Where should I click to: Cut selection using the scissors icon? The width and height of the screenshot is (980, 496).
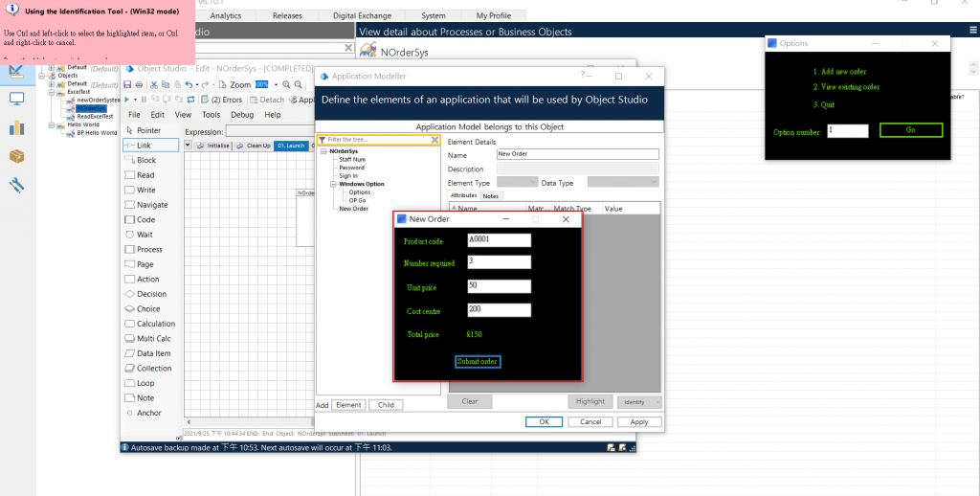(154, 84)
